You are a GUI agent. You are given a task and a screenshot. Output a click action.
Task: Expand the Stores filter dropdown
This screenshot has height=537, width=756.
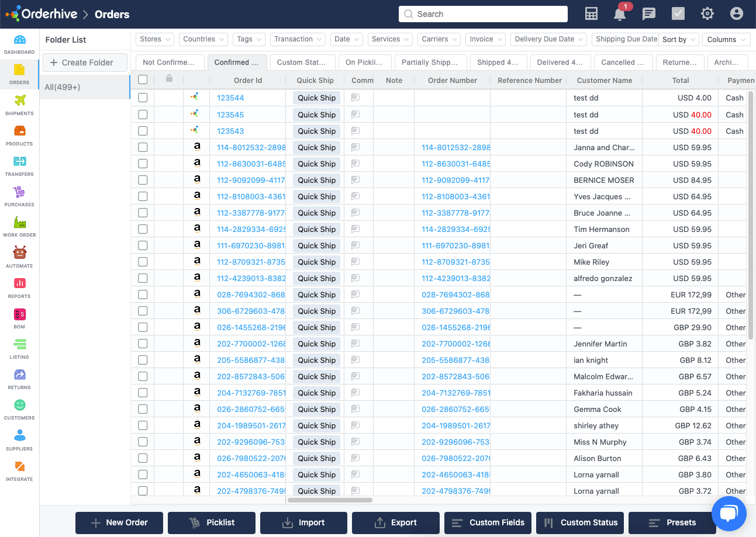[155, 39]
